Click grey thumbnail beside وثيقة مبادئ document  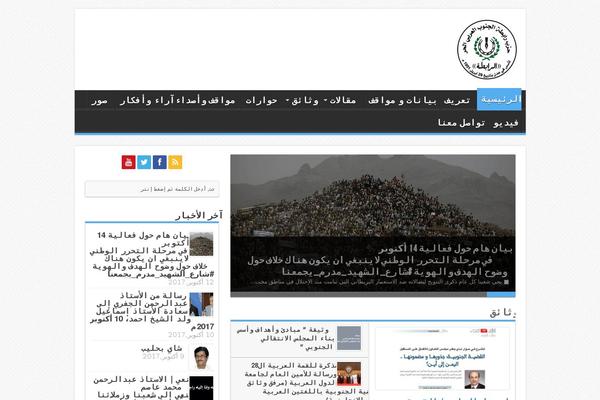coord(349,338)
